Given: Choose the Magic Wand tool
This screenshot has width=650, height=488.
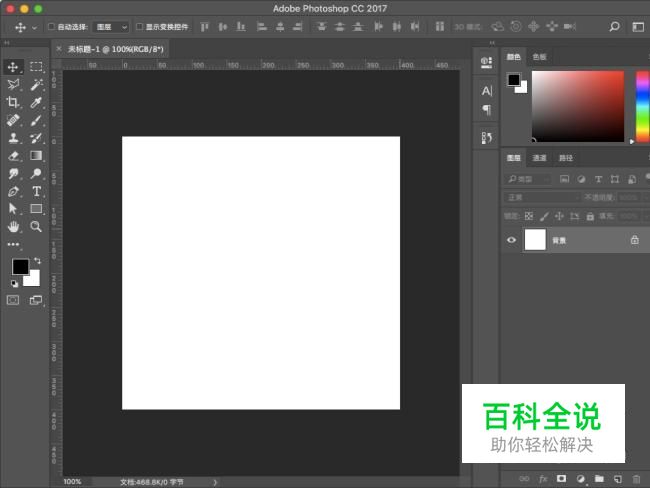Looking at the screenshot, I should click(36, 84).
